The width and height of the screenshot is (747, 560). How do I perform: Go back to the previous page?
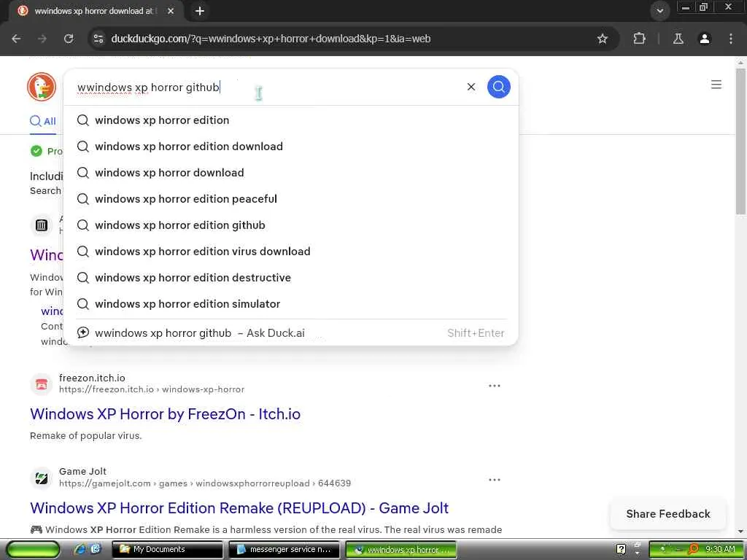pyautogui.click(x=16, y=39)
